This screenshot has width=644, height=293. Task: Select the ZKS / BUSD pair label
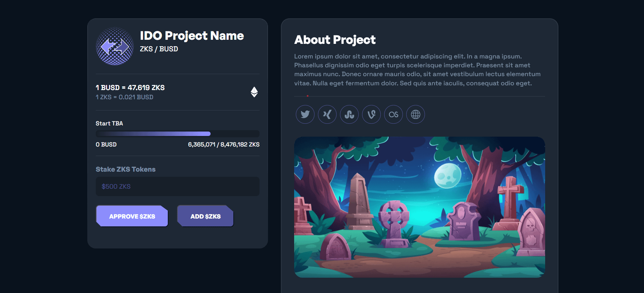[159, 49]
